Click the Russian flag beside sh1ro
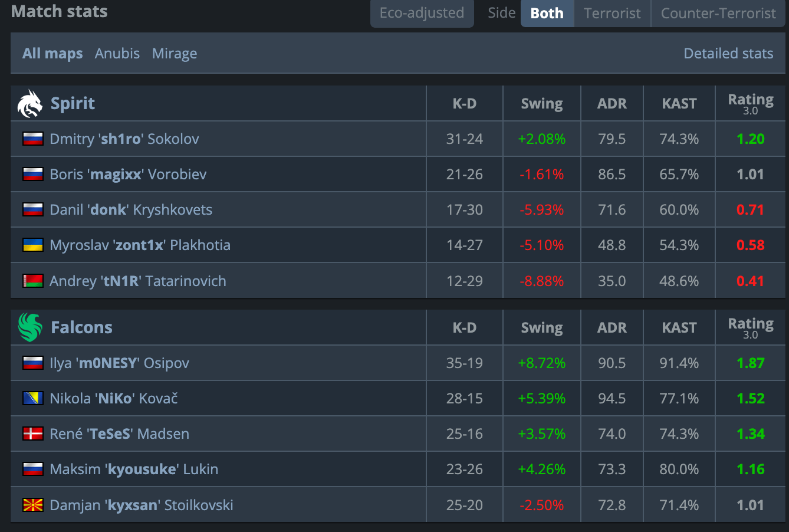The height and width of the screenshot is (532, 789). click(x=33, y=139)
